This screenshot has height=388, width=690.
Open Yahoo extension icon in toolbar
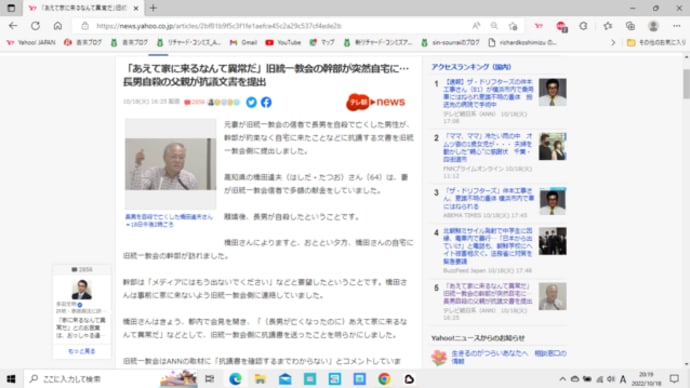(539, 26)
